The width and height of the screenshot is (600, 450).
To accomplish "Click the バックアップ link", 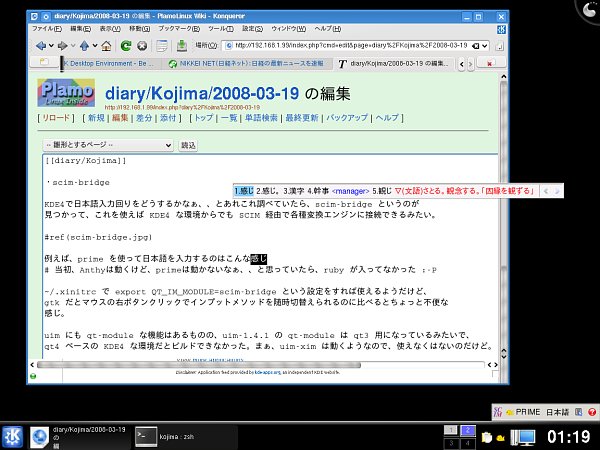I will pos(347,118).
